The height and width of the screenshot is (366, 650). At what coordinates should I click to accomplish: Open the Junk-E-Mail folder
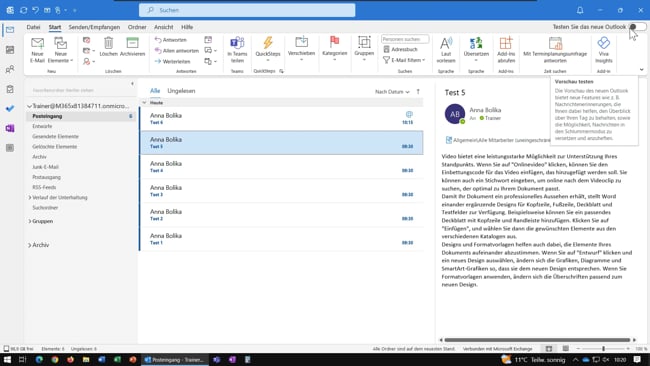click(45, 167)
